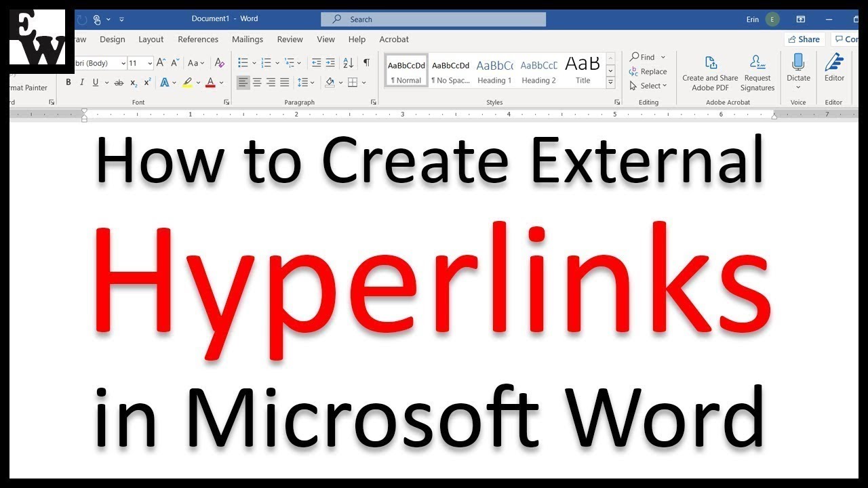
Task: Open the font size dropdown
Action: (150, 63)
